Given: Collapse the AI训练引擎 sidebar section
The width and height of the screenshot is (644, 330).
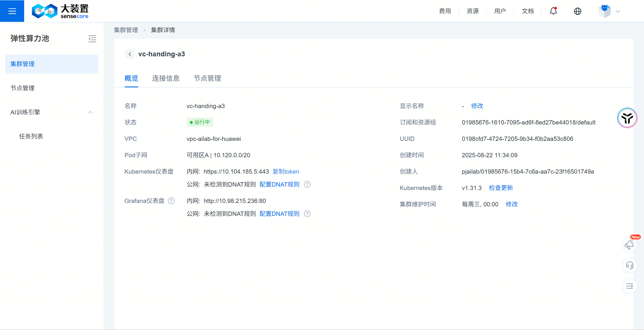Looking at the screenshot, I should pos(90,112).
